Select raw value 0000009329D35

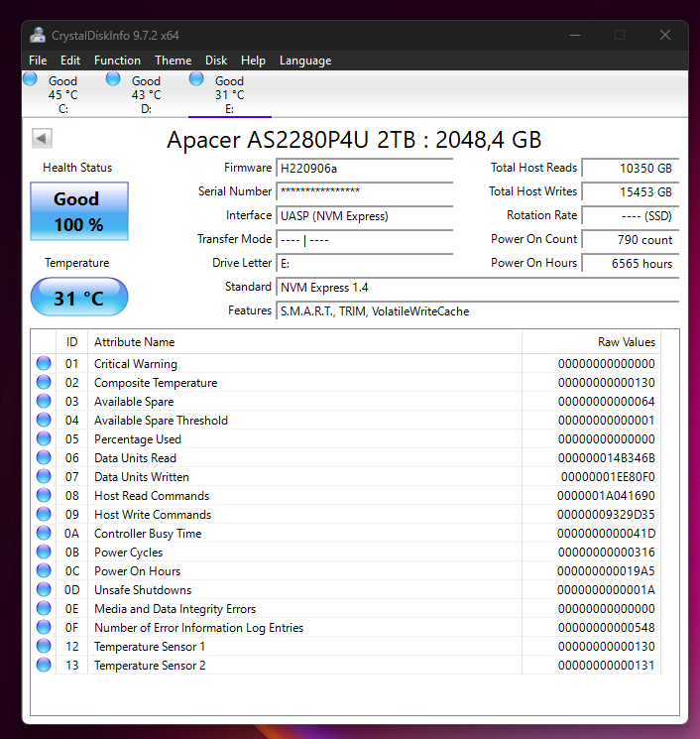(x=606, y=515)
